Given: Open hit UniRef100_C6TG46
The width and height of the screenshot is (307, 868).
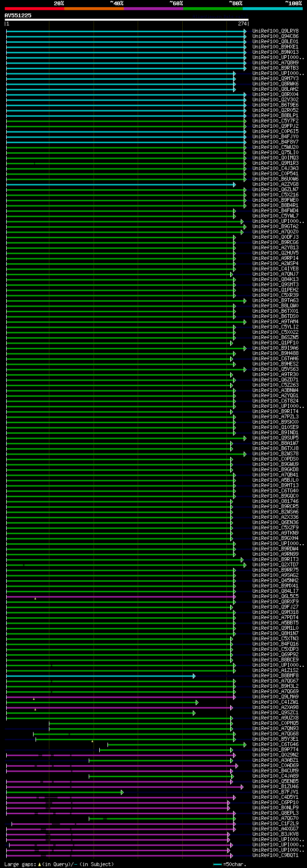Looking at the screenshot, I should [275, 744].
